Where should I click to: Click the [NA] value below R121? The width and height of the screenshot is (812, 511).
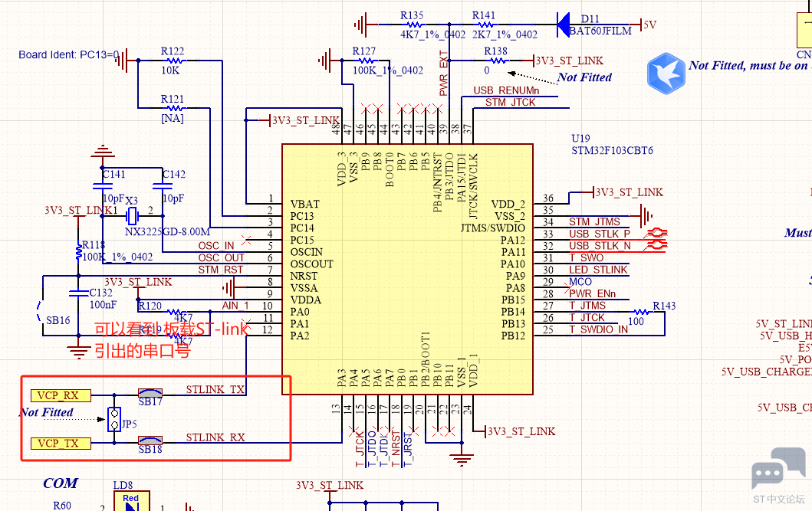(x=173, y=119)
